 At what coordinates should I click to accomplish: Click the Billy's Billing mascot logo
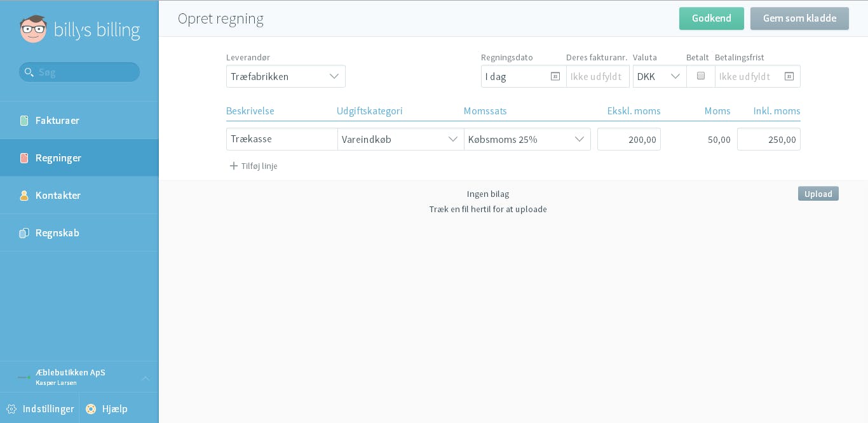pos(33,29)
